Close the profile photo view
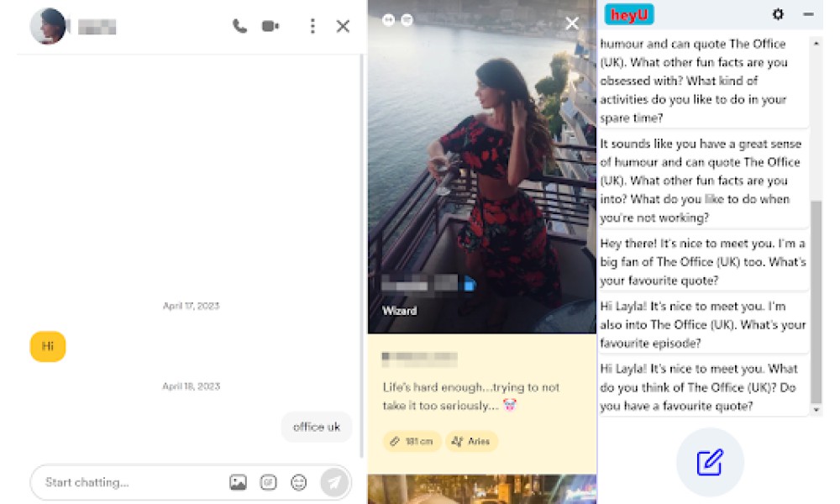The image size is (840, 504). point(572,23)
